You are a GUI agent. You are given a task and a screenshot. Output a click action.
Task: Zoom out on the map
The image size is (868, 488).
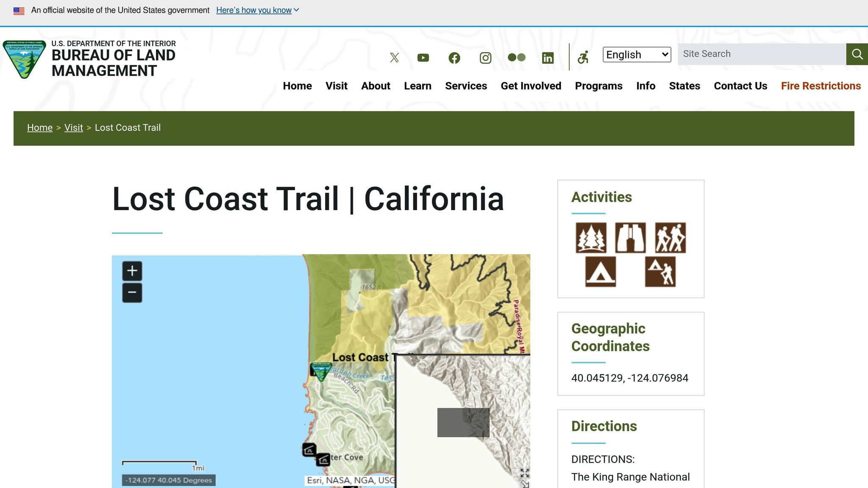click(132, 293)
